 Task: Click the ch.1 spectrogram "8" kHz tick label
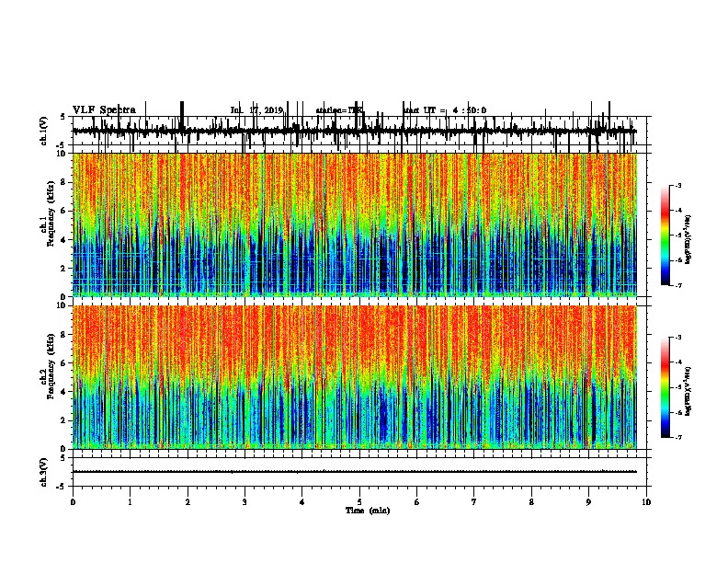[64, 182]
